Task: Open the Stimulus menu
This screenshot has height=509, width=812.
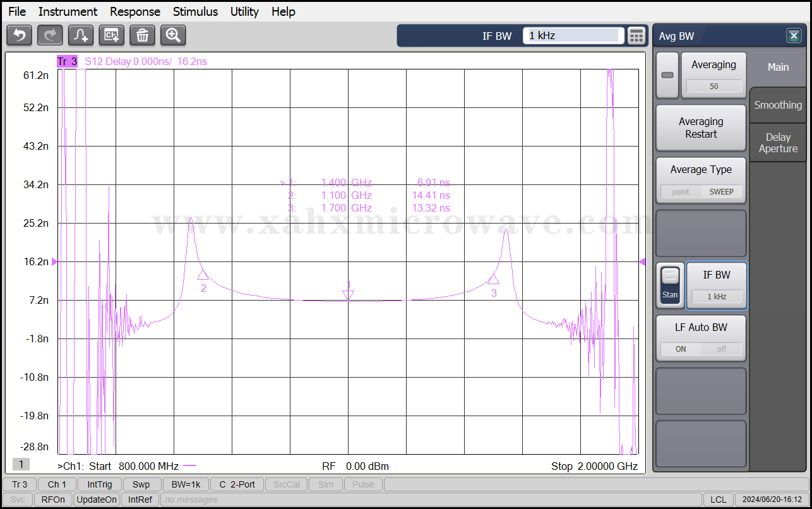Action: (195, 11)
